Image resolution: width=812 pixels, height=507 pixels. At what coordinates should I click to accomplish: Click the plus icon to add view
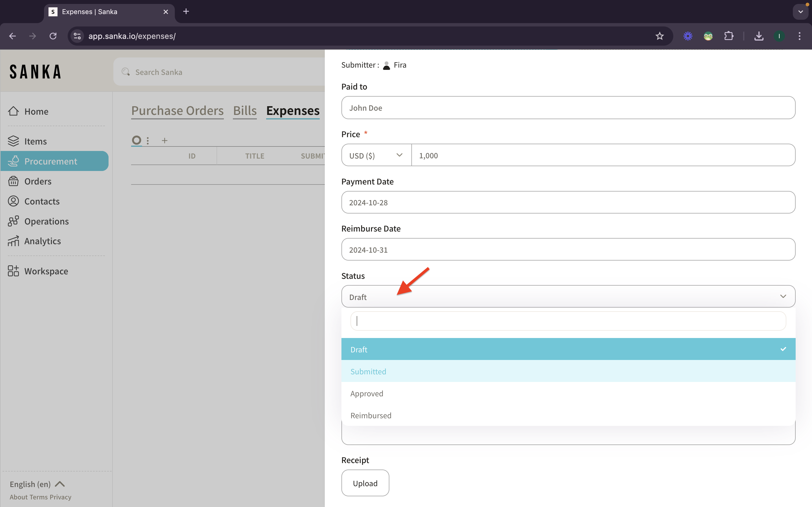click(164, 141)
